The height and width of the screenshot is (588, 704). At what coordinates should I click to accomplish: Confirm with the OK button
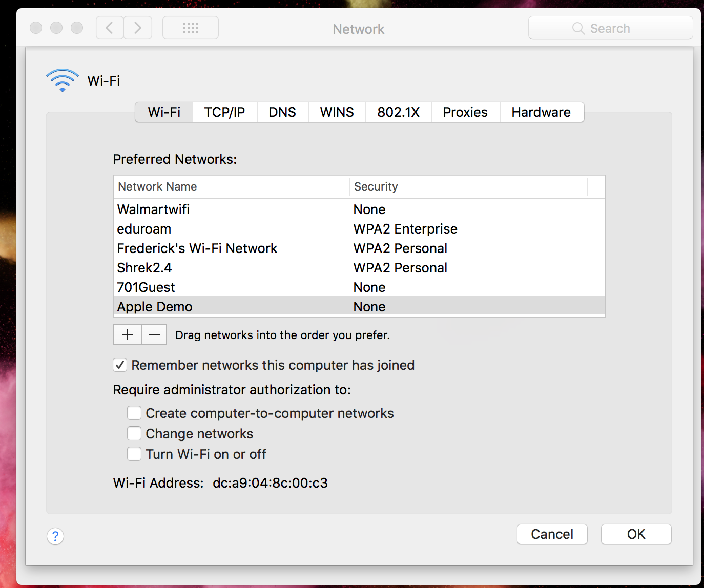click(636, 534)
